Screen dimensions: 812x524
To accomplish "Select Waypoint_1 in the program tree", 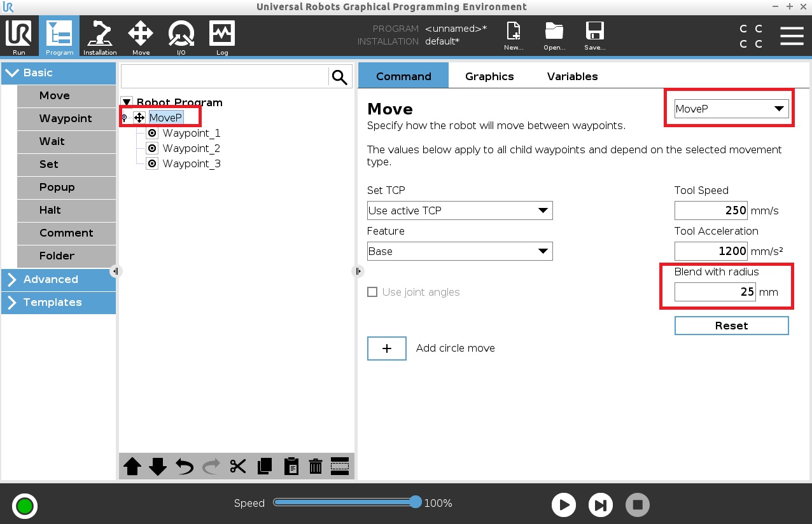I will [x=191, y=133].
